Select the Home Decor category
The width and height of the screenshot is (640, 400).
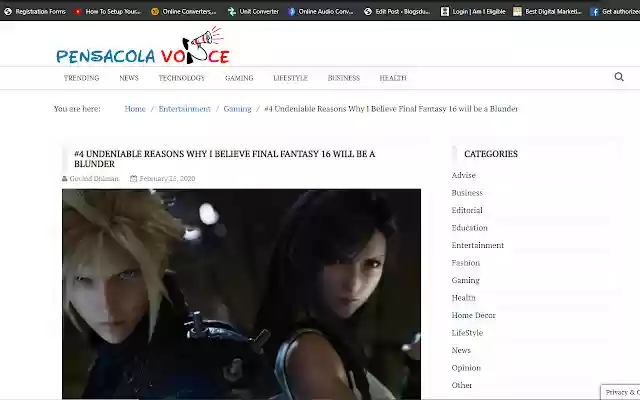tap(473, 316)
